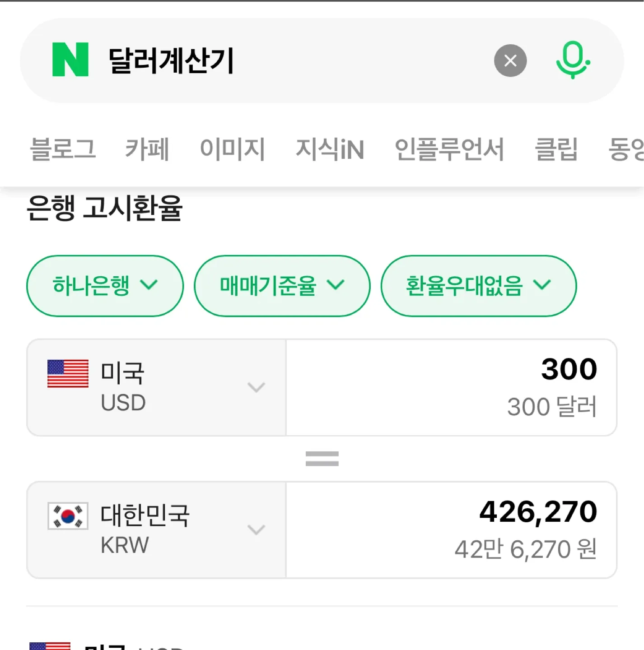Clear the search text with X button
644x650 pixels.
[x=510, y=60]
